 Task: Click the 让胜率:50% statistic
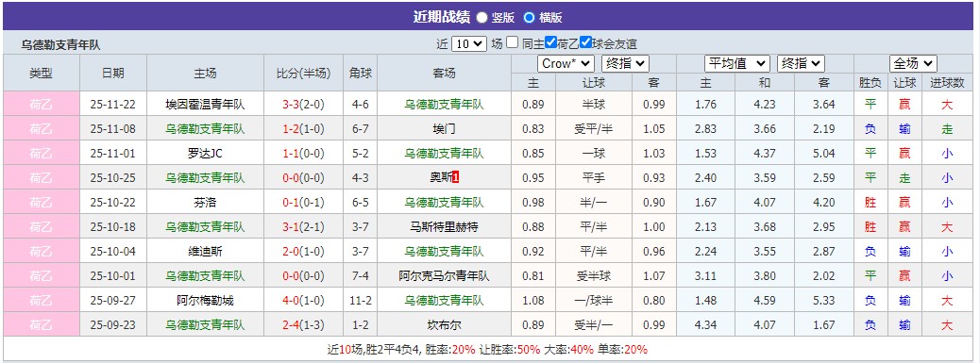click(510, 349)
